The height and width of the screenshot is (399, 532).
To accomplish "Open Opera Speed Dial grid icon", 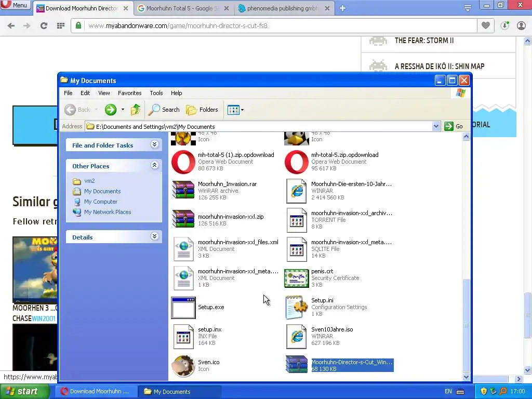I will tap(61, 25).
